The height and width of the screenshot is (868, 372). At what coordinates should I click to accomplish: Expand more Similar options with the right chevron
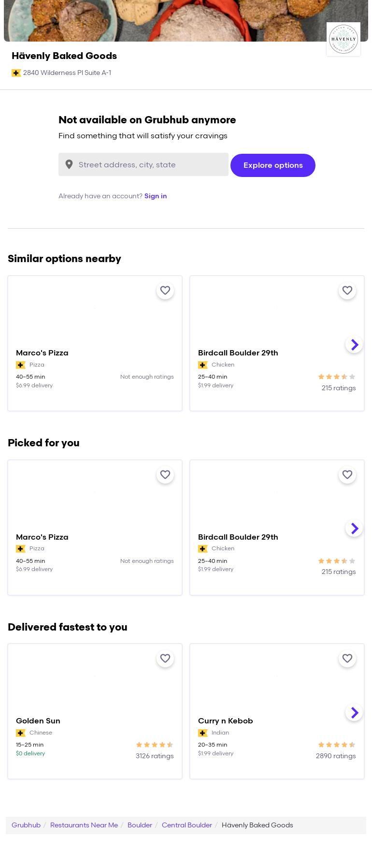pyautogui.click(x=355, y=345)
